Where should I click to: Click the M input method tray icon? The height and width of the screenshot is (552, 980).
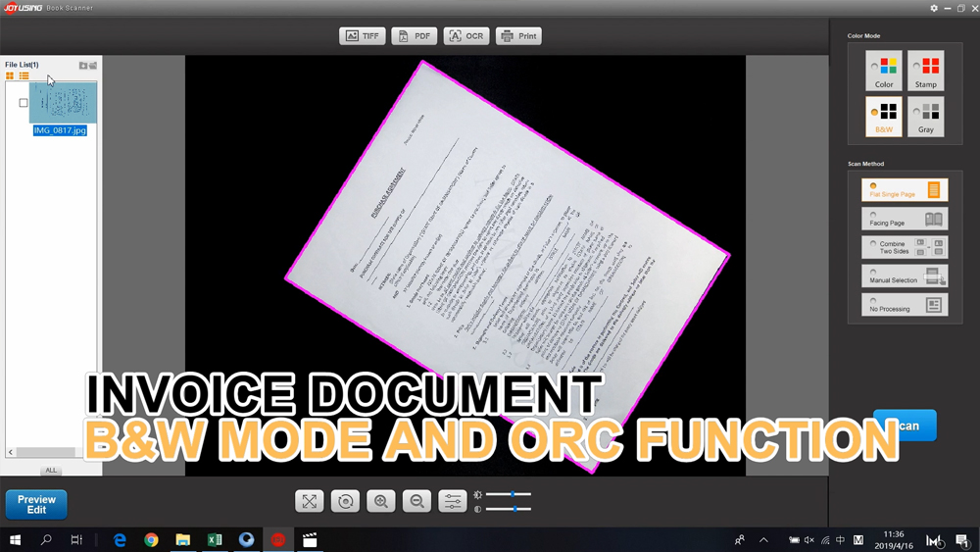(x=858, y=539)
